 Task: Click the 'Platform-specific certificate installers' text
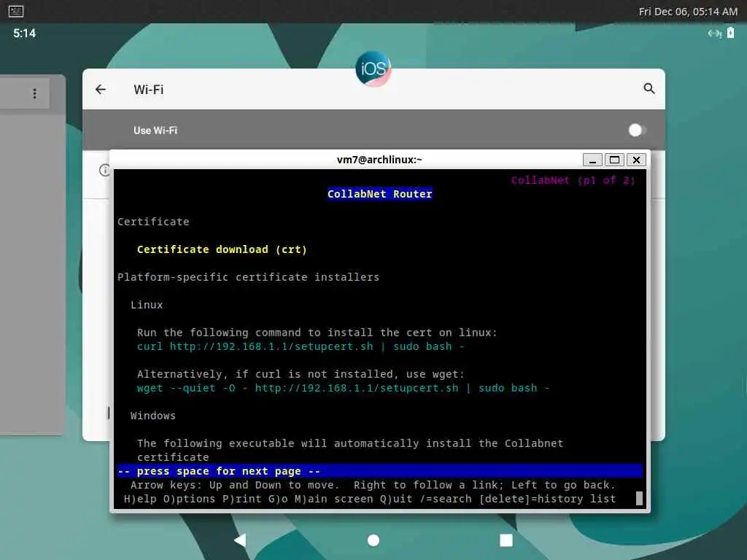pyautogui.click(x=248, y=277)
